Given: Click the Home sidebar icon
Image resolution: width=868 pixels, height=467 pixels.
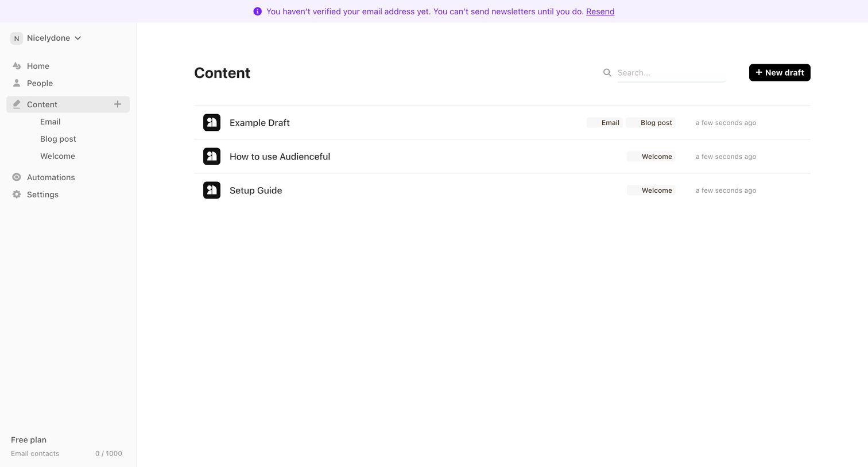Looking at the screenshot, I should [x=17, y=66].
